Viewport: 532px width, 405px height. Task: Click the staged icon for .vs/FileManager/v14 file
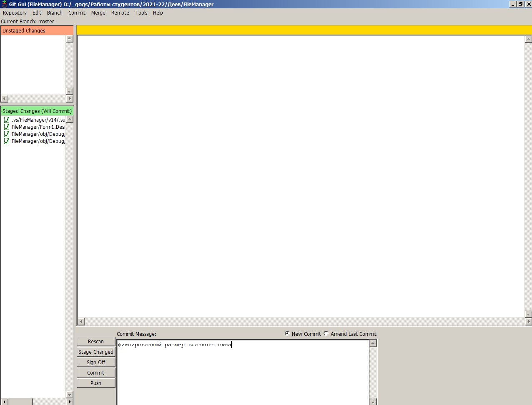point(7,120)
